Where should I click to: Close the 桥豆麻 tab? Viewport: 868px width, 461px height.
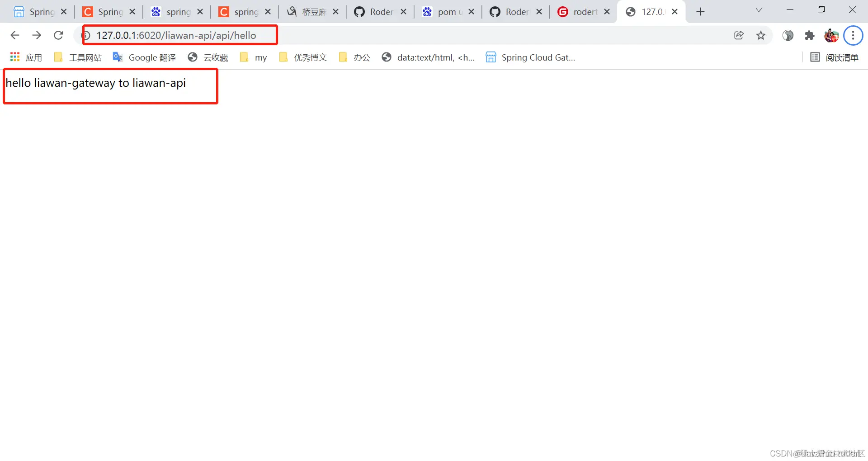click(x=335, y=12)
